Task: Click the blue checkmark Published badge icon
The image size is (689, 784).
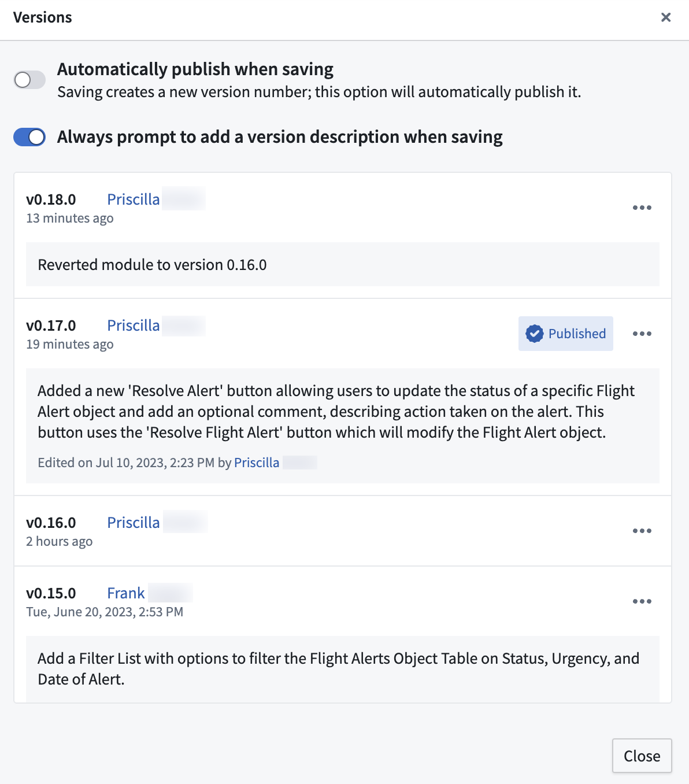Action: point(535,334)
